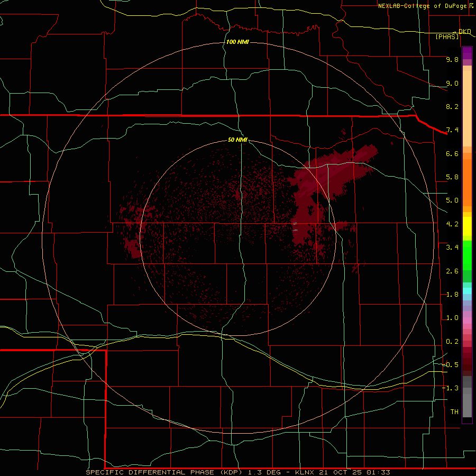Click the -1.3 color scale value
The height and width of the screenshot is (476, 476).
tap(451, 388)
